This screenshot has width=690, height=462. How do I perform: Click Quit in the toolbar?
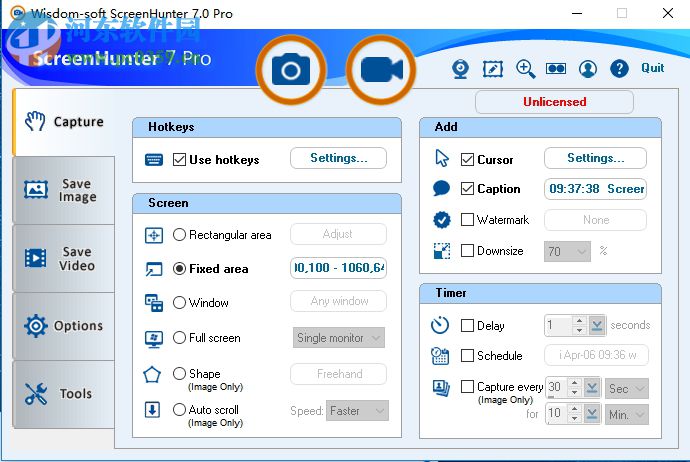click(652, 68)
